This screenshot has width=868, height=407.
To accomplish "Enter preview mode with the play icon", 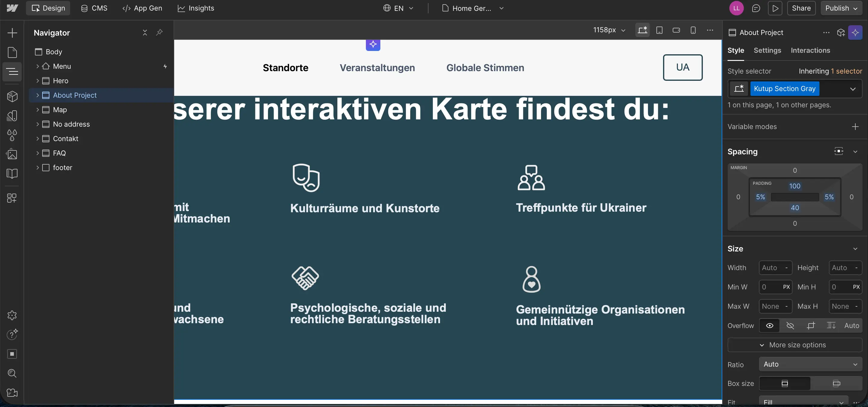I will (x=775, y=8).
